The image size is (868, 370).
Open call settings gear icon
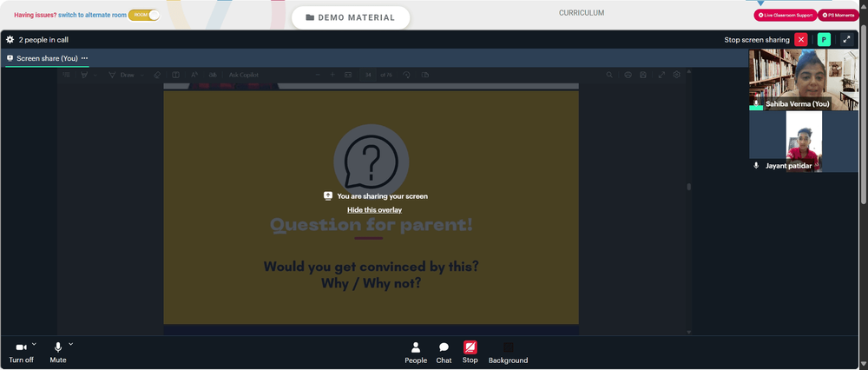[x=10, y=40]
